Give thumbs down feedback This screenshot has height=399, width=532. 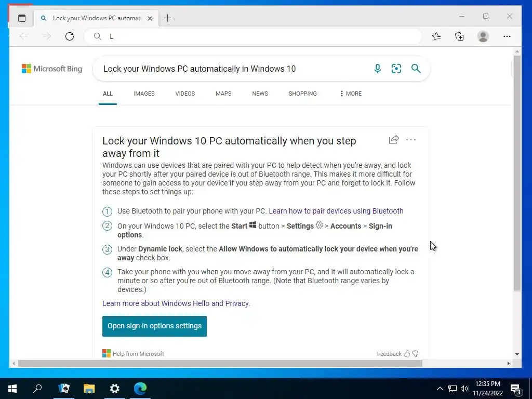[415, 354]
